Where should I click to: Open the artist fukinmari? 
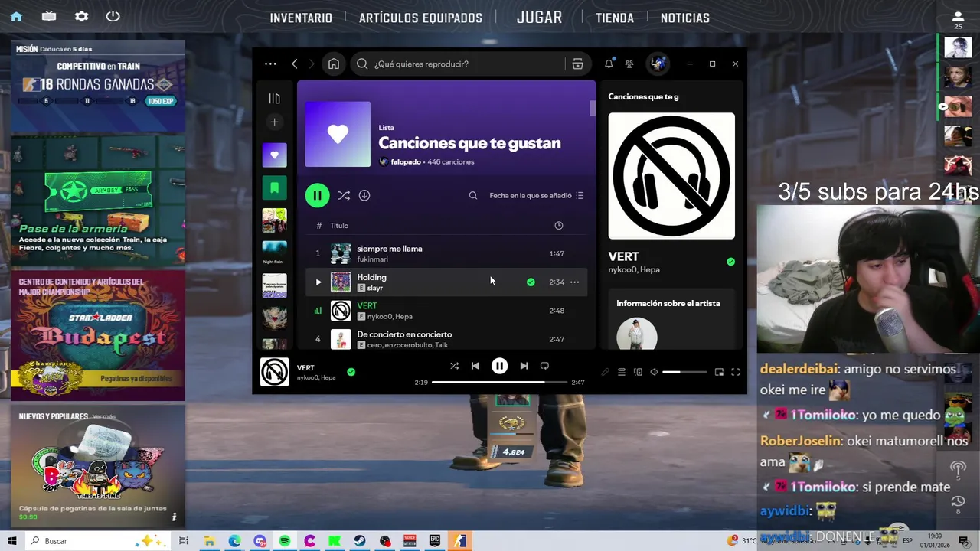coord(372,259)
